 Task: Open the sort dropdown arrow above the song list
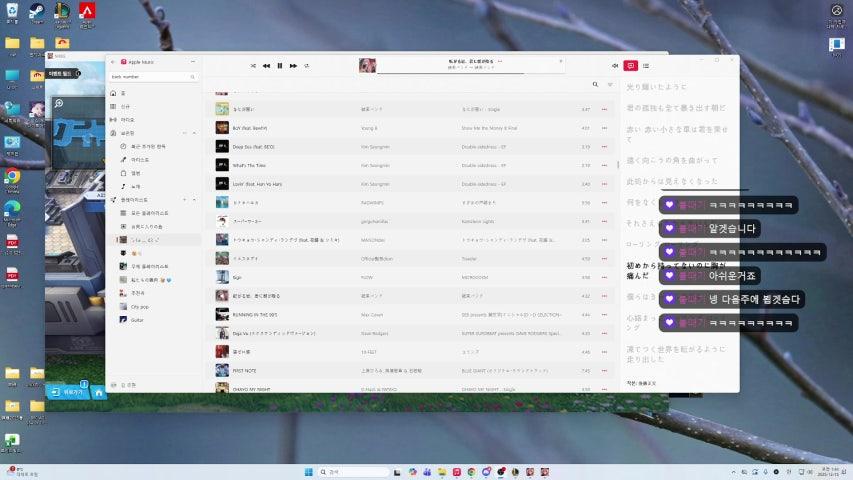click(x=610, y=85)
